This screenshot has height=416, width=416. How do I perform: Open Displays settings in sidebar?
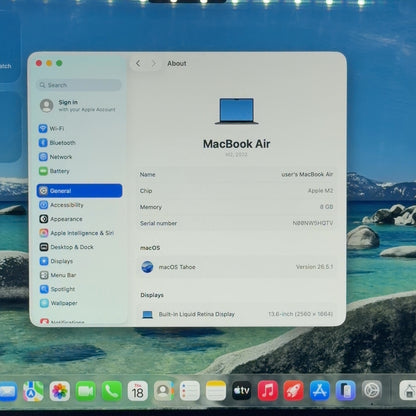[x=56, y=261]
